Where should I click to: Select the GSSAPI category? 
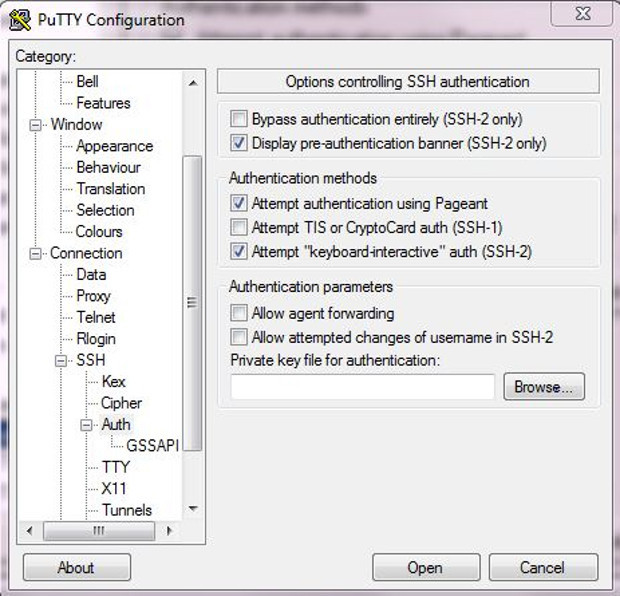[152, 446]
